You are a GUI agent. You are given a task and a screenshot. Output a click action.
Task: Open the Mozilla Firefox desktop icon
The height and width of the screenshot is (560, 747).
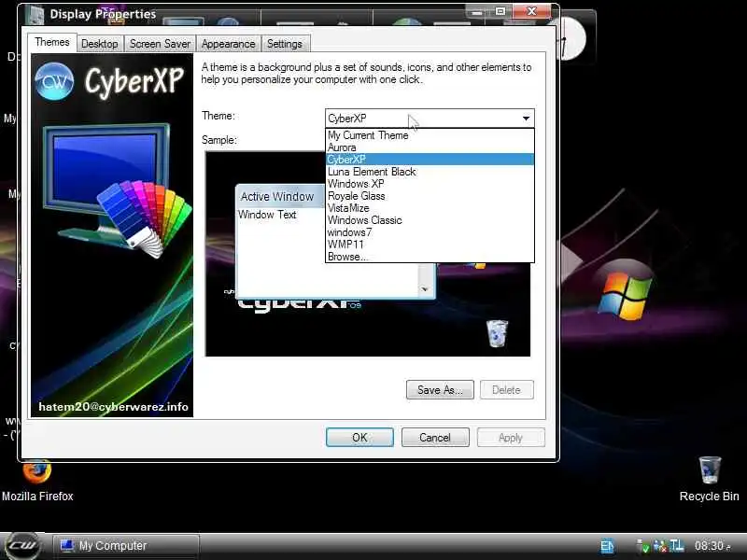pyautogui.click(x=37, y=481)
